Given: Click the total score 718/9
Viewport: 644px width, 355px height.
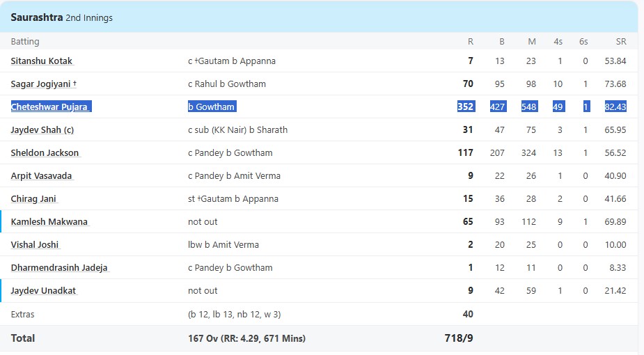Looking at the screenshot, I should (459, 338).
